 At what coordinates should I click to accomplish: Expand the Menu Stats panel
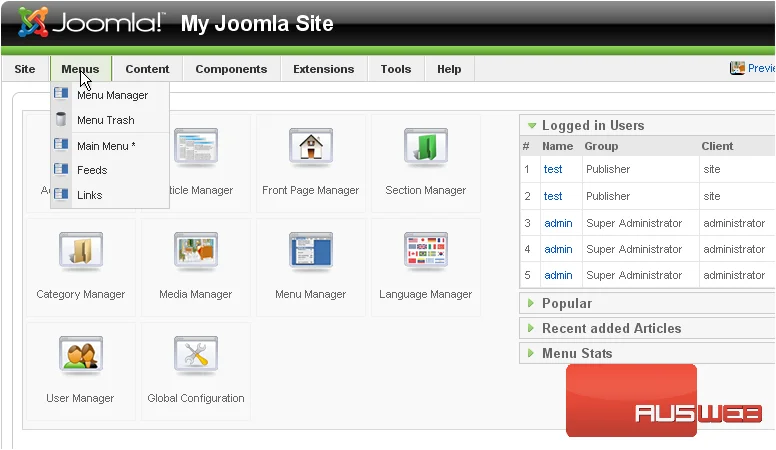coord(531,353)
